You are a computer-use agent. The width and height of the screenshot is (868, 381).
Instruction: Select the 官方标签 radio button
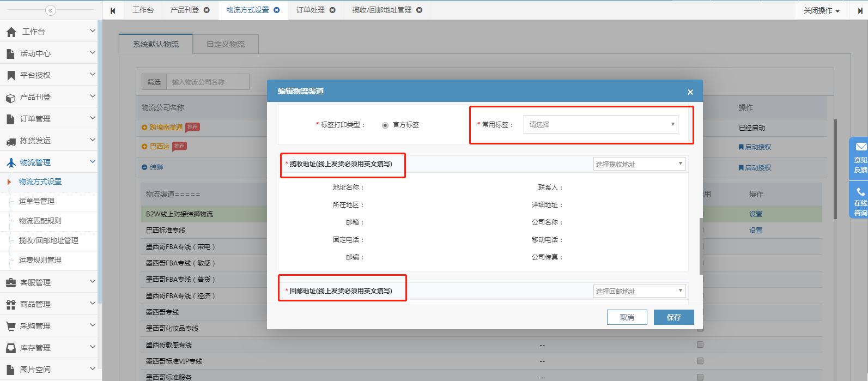tap(385, 125)
